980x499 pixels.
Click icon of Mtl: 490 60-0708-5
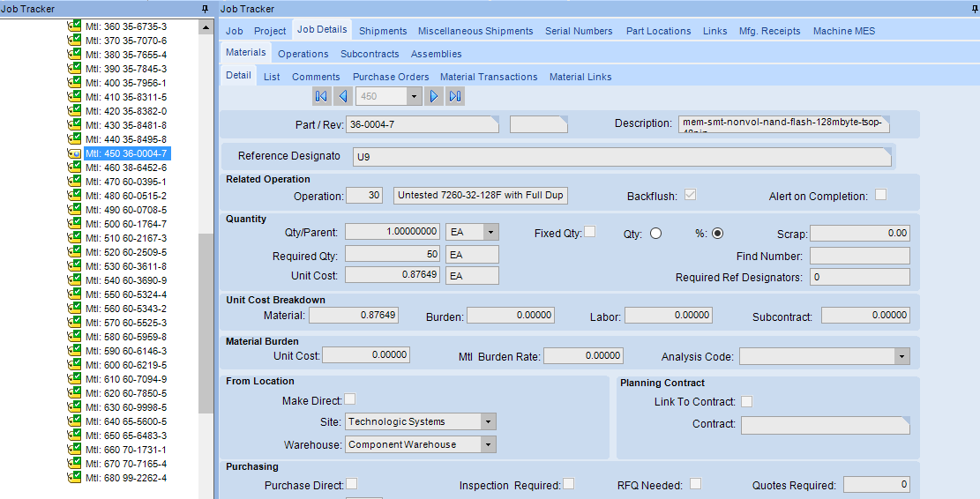click(74, 210)
